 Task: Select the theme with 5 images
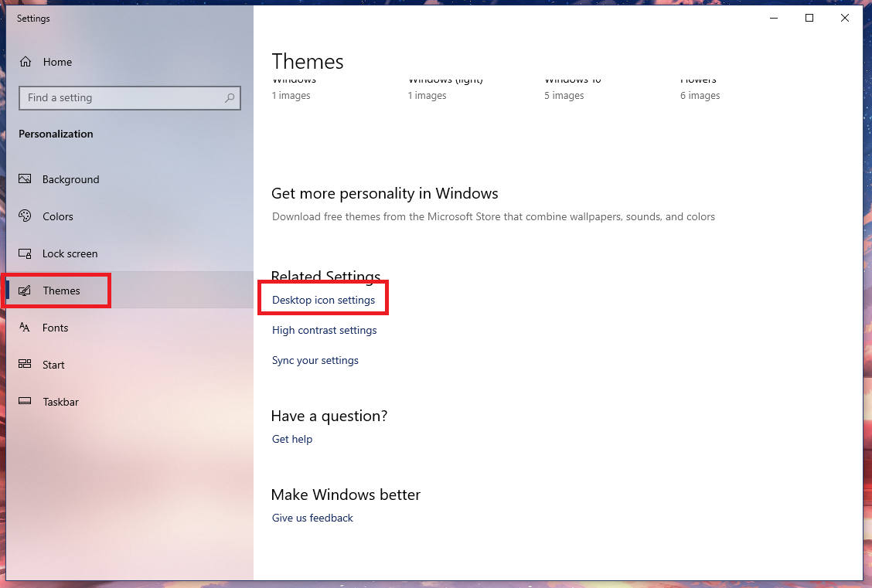point(573,89)
